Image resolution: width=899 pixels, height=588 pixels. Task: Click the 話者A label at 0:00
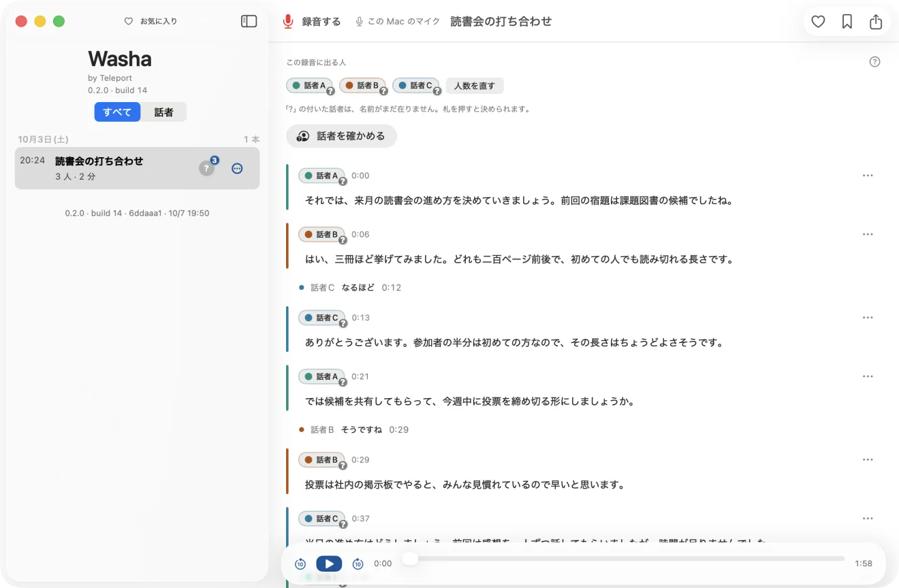point(322,176)
